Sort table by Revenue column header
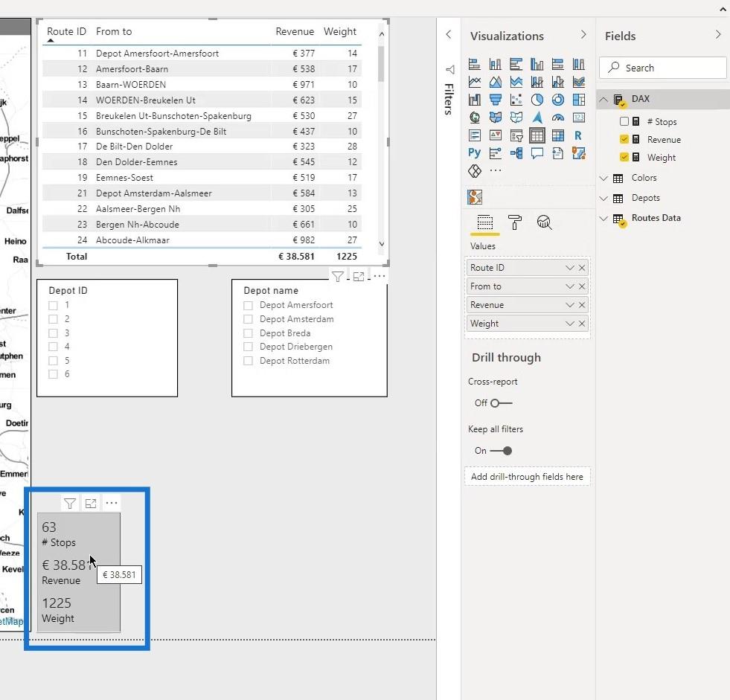The width and height of the screenshot is (730, 700). [x=295, y=32]
